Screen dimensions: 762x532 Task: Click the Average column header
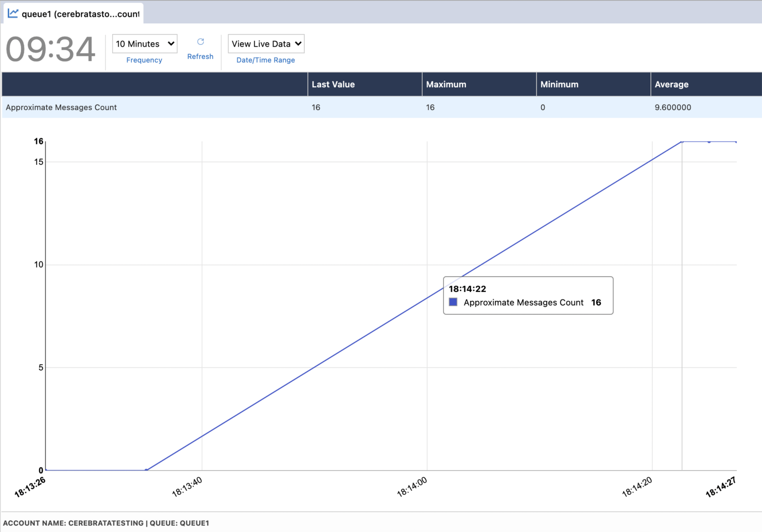(672, 84)
